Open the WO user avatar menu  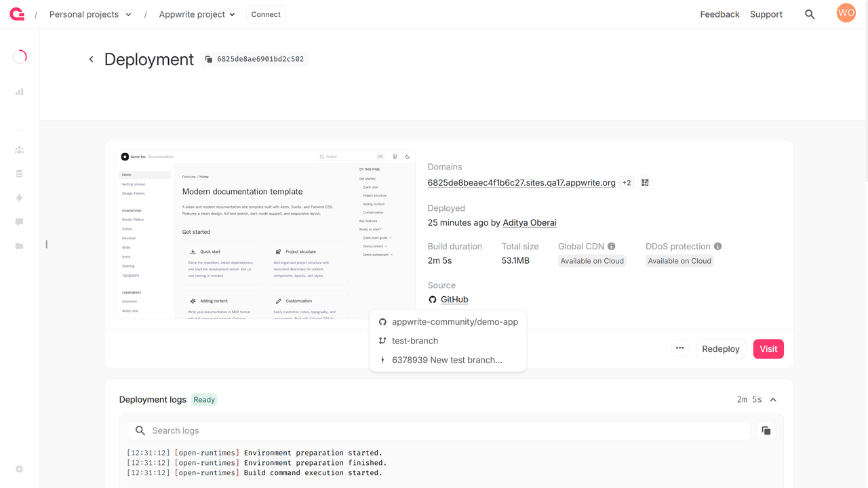pos(846,13)
